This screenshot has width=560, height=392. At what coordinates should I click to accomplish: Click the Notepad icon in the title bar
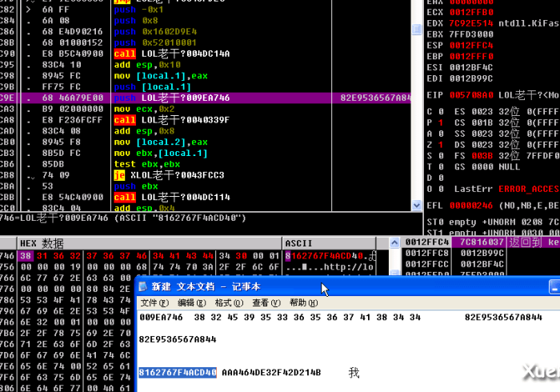(x=143, y=286)
